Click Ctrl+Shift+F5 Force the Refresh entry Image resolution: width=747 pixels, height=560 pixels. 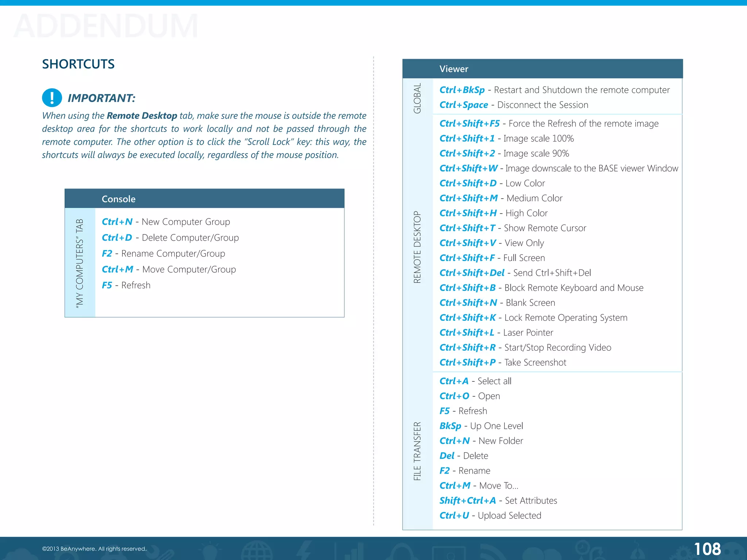[x=549, y=124]
